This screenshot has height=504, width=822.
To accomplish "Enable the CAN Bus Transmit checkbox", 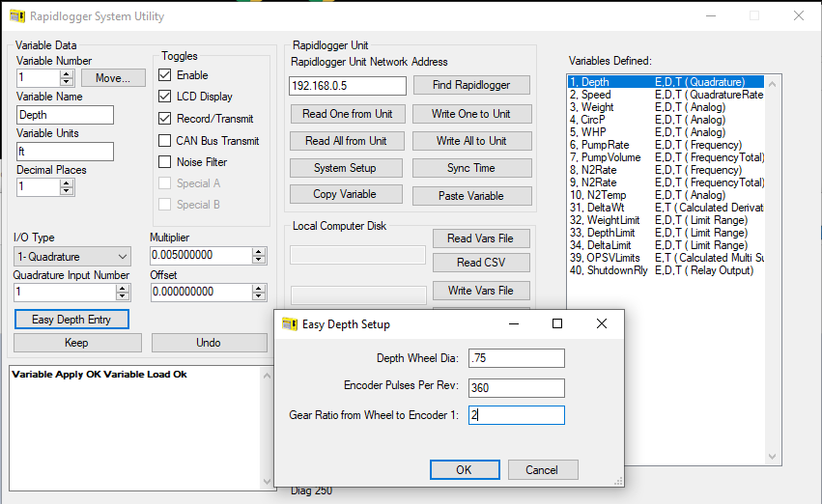I will (164, 140).
